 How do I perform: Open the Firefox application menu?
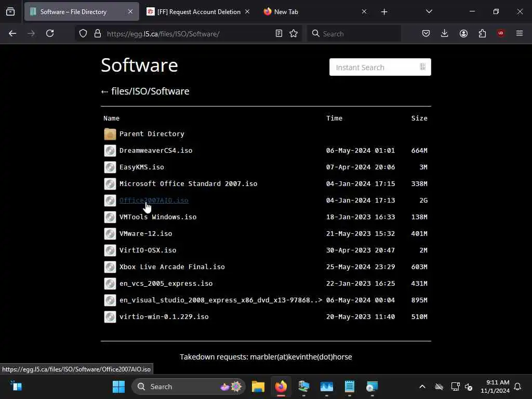[520, 34]
